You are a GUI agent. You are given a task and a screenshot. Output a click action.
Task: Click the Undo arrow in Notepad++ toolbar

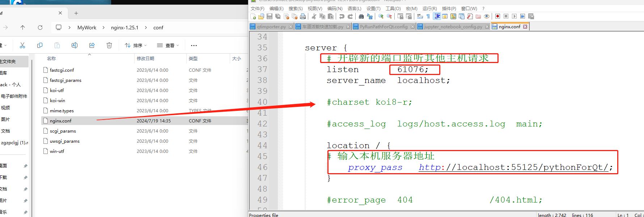342,16
